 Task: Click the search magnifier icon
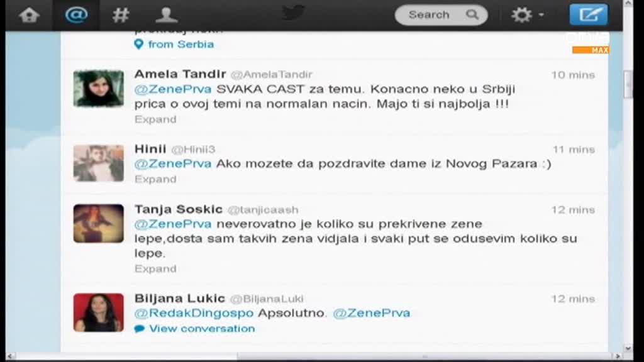tap(472, 15)
